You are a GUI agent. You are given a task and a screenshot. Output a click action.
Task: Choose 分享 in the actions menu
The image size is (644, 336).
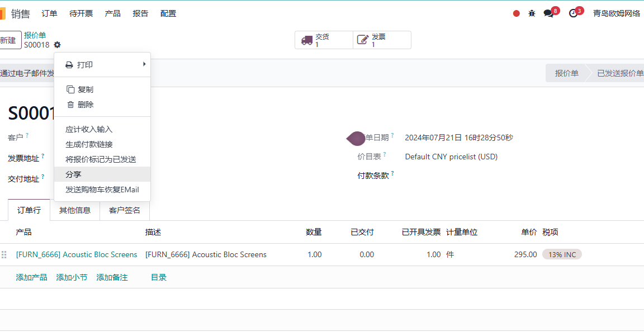pos(102,174)
